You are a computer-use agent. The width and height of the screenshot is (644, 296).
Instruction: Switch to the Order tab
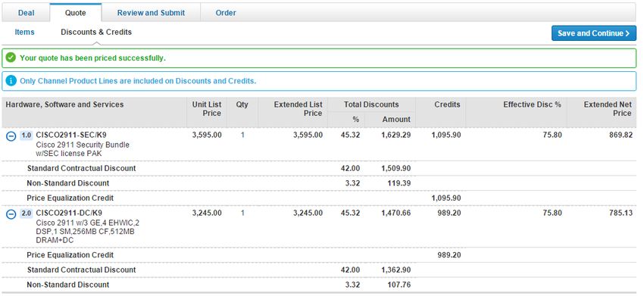click(226, 13)
